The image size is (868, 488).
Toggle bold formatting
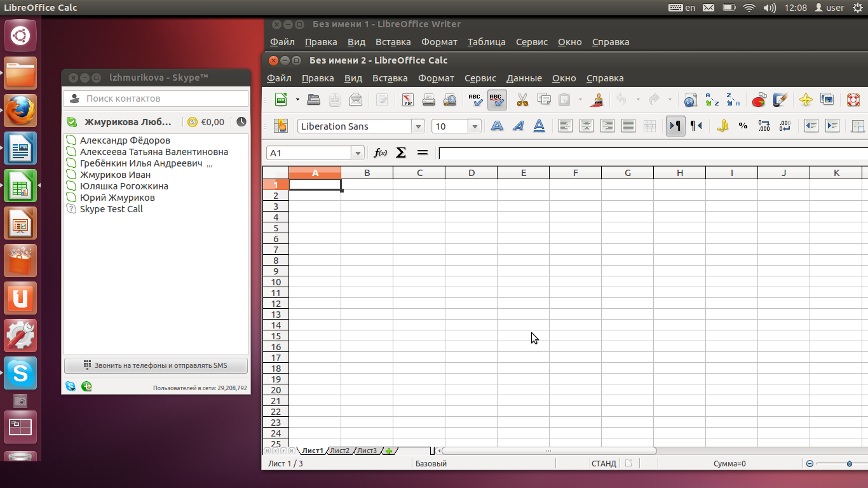pos(497,125)
